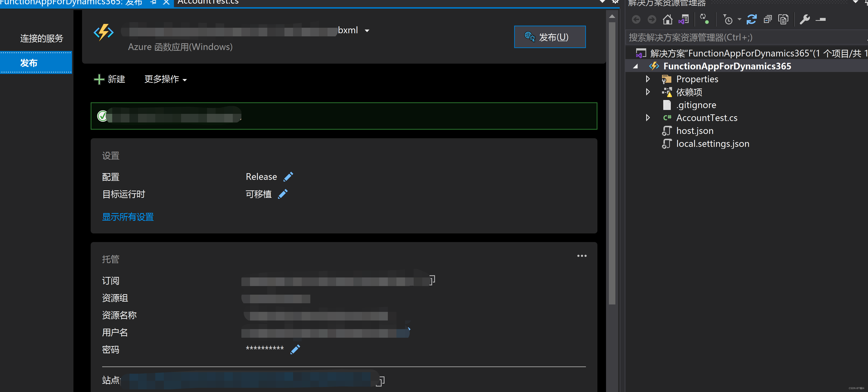
Task: Close the FunctionAppForDynamics365 发布 tab
Action: coord(166,2)
